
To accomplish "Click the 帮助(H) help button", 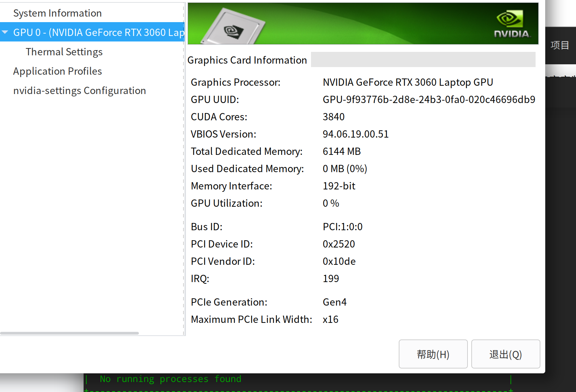I will (x=433, y=354).
